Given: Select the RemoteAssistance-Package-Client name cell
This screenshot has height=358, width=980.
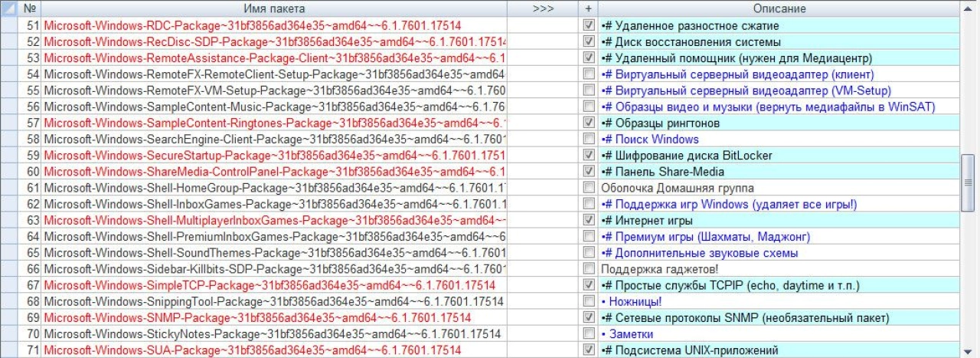Looking at the screenshot, I should (x=274, y=57).
